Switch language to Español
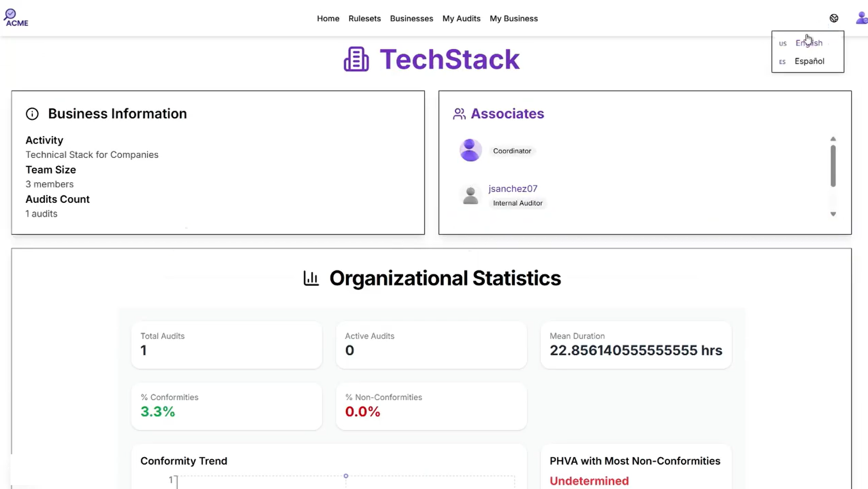 point(809,61)
